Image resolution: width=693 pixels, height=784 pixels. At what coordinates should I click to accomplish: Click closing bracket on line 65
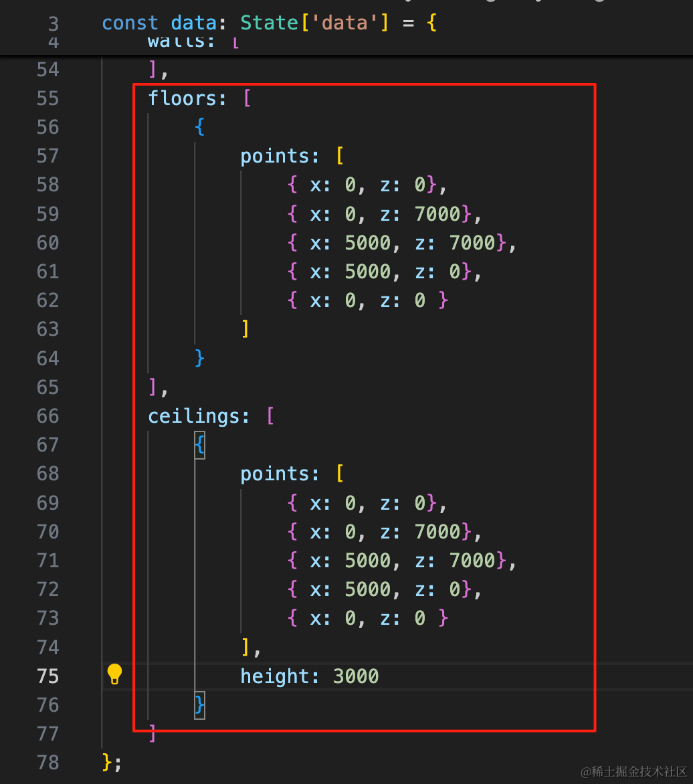153,387
